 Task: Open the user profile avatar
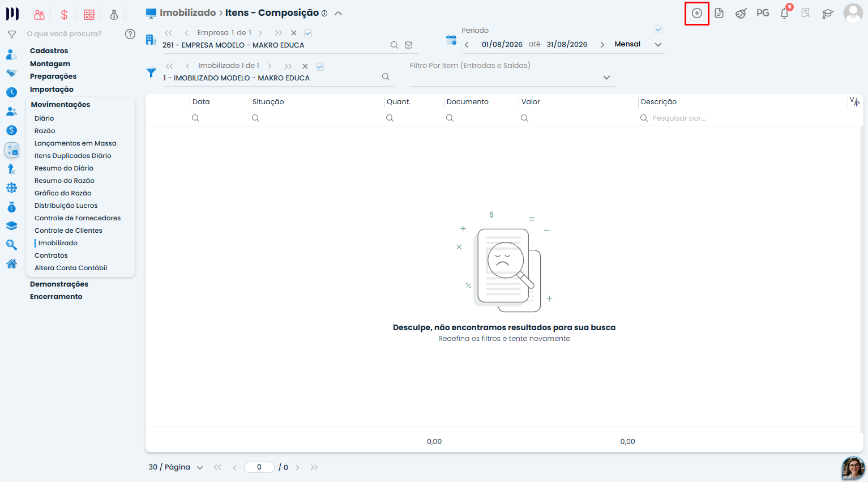pos(853,13)
